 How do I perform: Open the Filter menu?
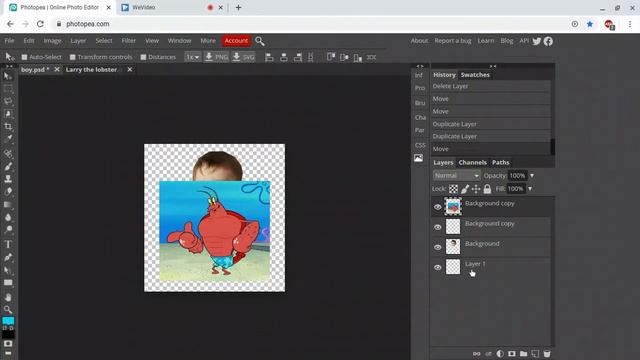point(129,41)
